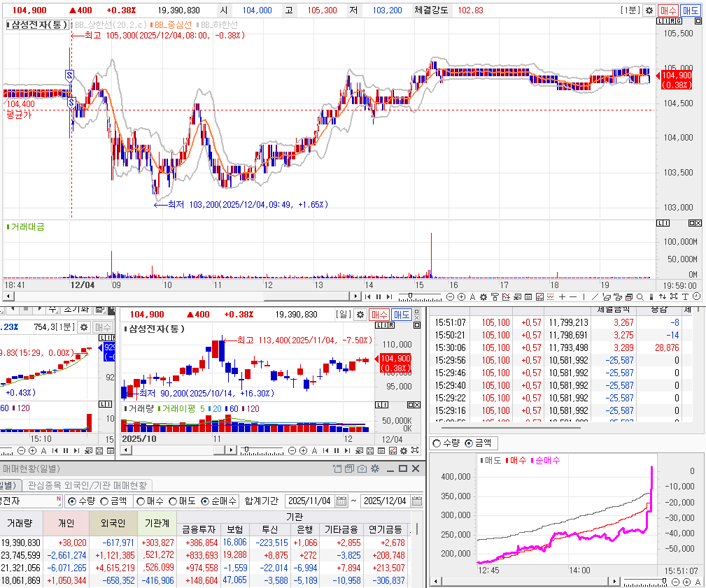This screenshot has width=706, height=588.
Task: Click the clock icon at main toolbar end
Action: click(696, 296)
